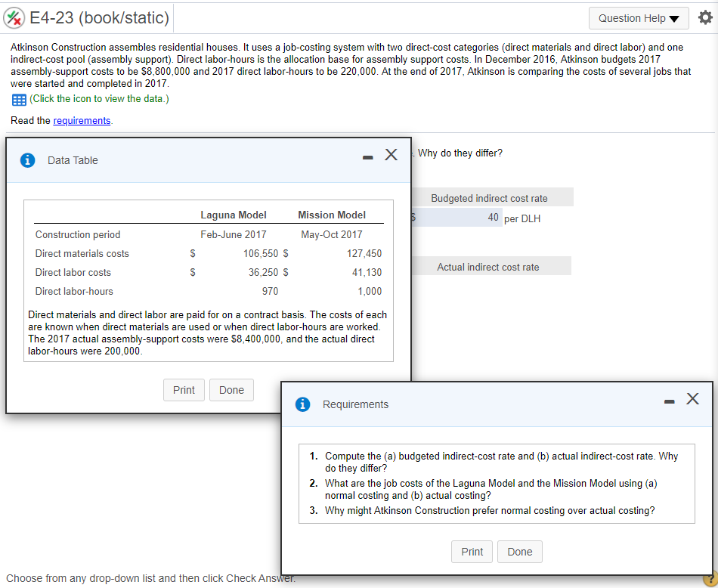Viewport: 718px width, 588px height.
Task: Click the partially correct status icon beside E4-23
Action: (14, 18)
